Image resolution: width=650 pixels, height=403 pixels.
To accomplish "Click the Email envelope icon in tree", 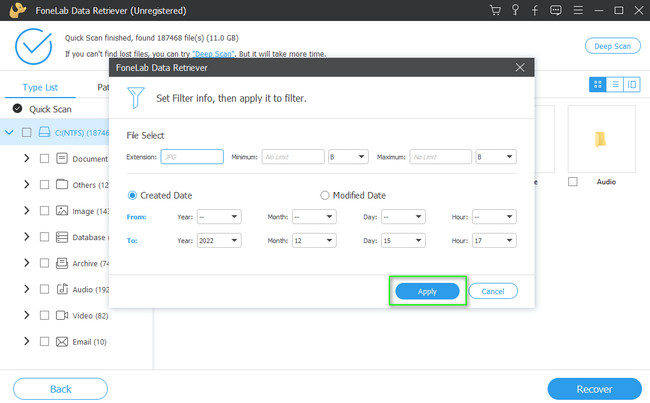I will coord(62,341).
